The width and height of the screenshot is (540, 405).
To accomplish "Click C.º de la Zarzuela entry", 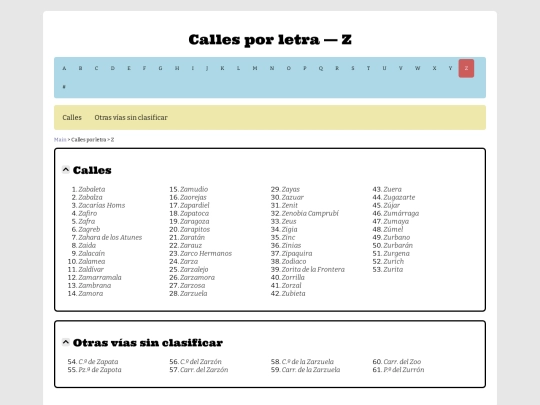I will tap(308, 362).
